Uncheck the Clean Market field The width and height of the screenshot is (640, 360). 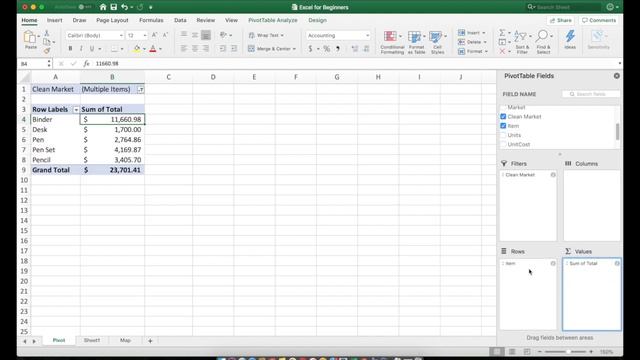pos(503,117)
